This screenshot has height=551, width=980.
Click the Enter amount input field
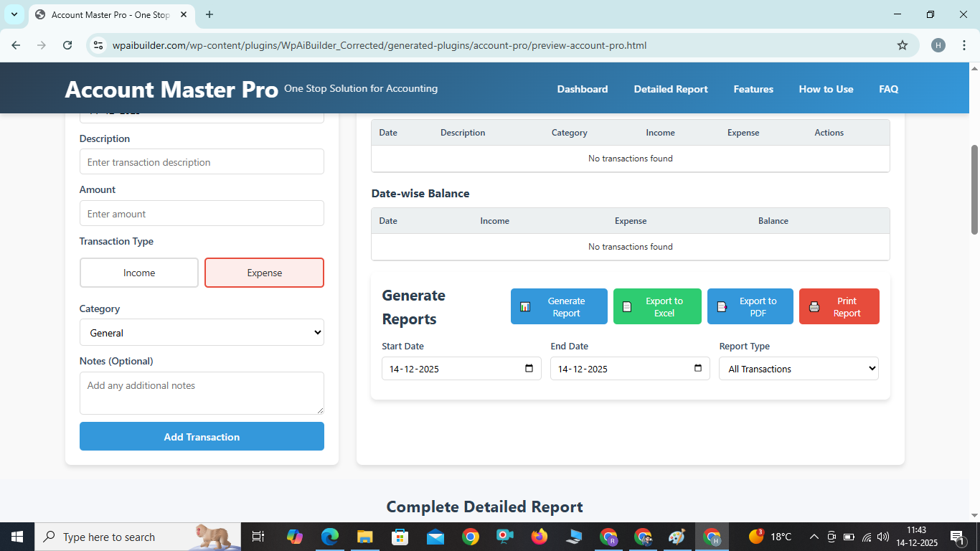coord(202,213)
